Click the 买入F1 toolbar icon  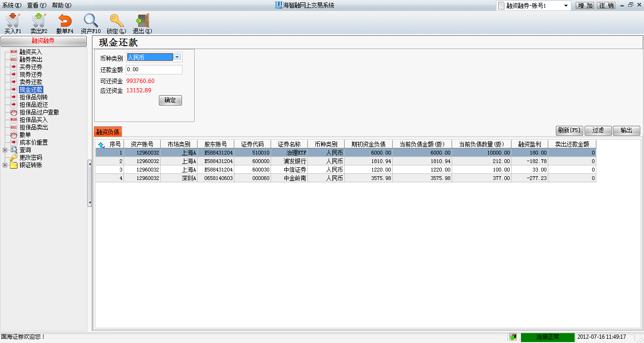point(13,24)
